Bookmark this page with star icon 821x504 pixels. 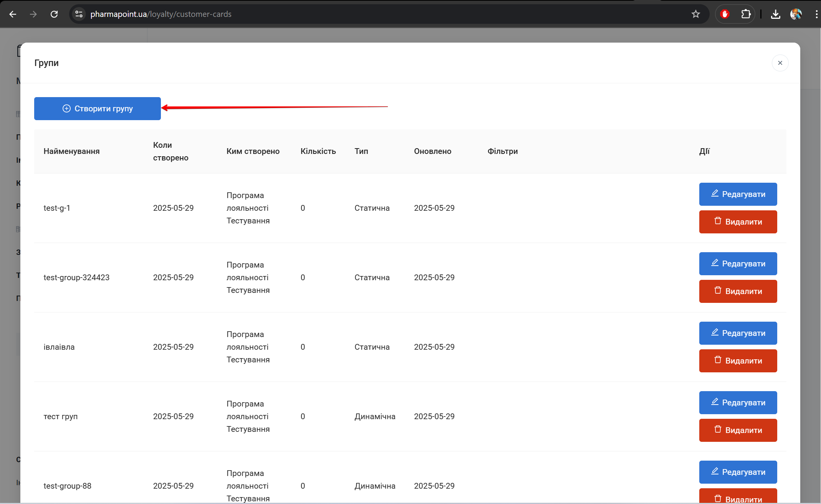(x=695, y=14)
